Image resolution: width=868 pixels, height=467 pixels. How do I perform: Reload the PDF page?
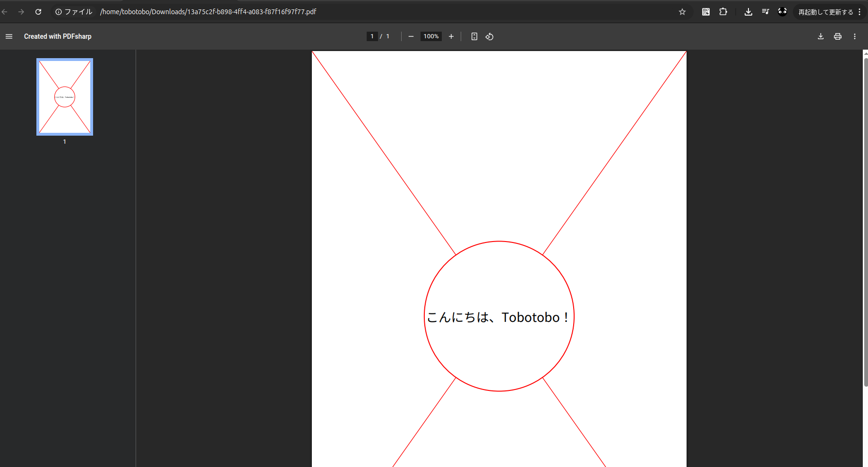[x=38, y=12]
